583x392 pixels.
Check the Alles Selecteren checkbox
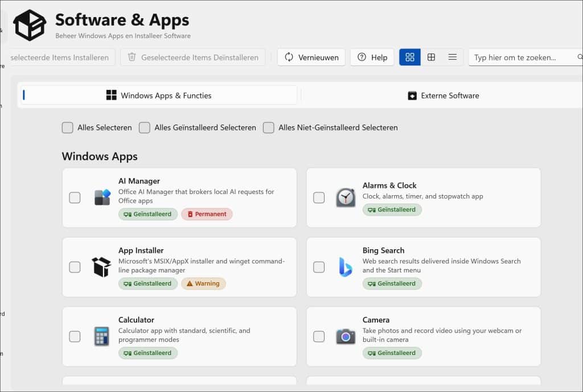pos(67,127)
